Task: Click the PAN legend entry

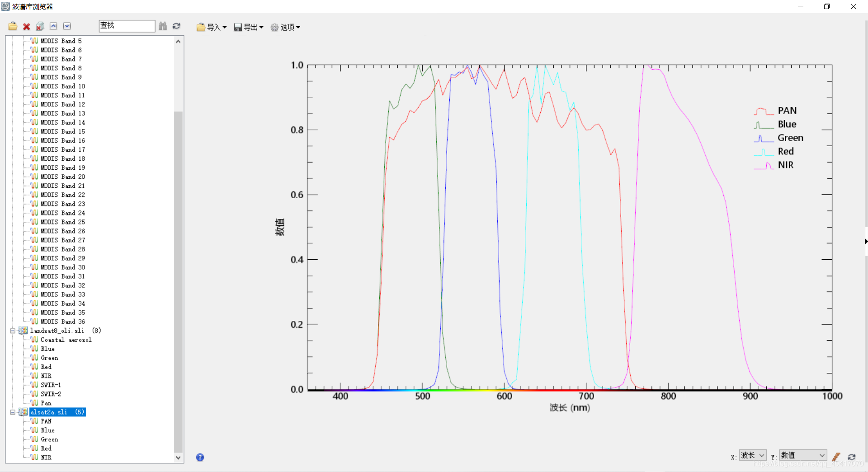Action: coord(776,111)
